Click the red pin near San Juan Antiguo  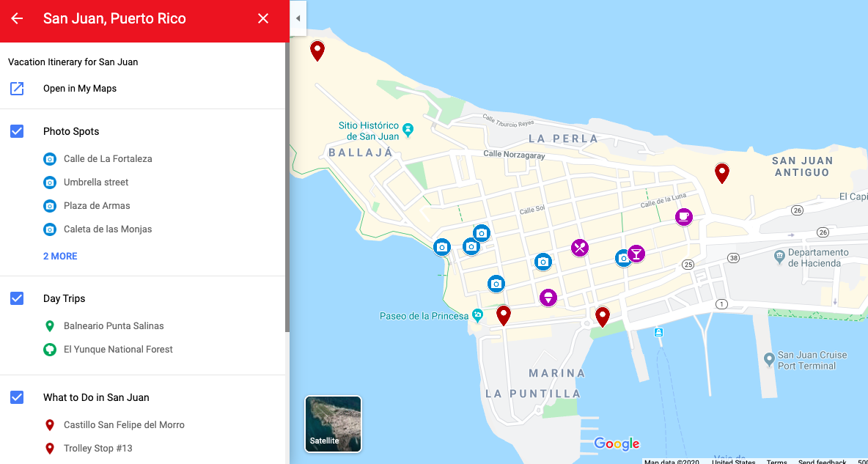[x=722, y=173]
